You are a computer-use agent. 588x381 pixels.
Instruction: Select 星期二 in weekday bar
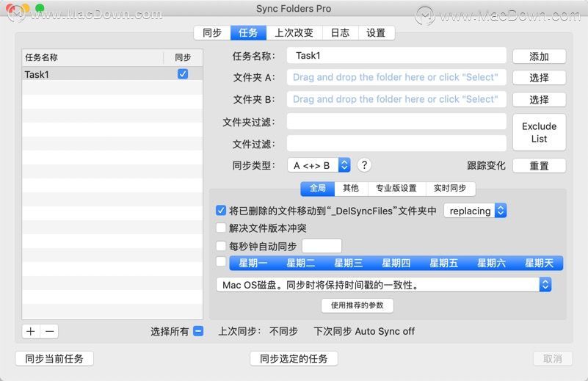301,264
